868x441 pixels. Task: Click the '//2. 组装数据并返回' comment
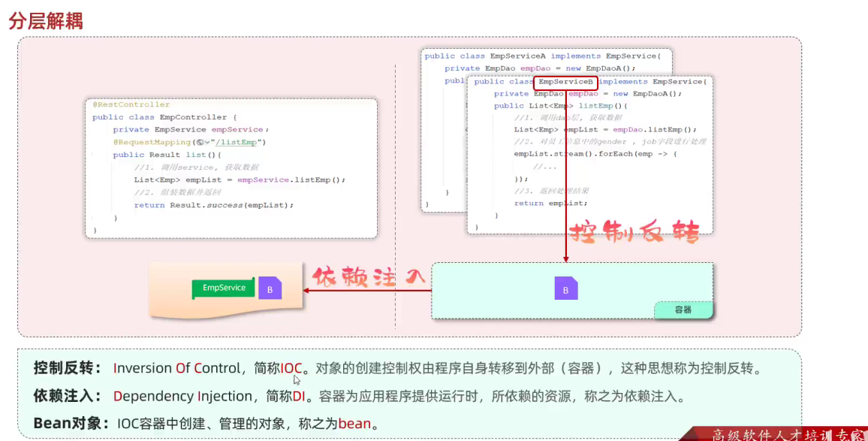click(177, 193)
